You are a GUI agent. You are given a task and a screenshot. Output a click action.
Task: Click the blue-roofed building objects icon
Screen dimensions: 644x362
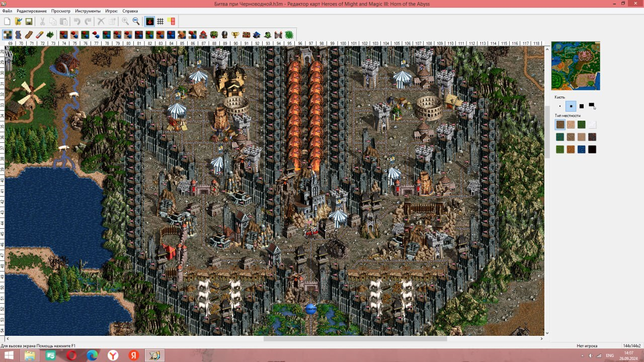pos(257,35)
